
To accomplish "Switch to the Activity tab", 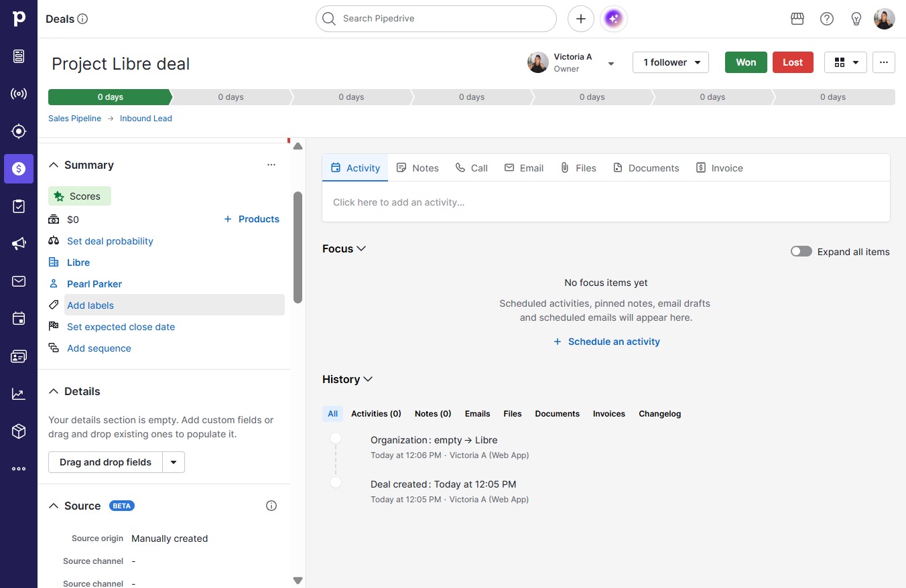I will [x=355, y=168].
